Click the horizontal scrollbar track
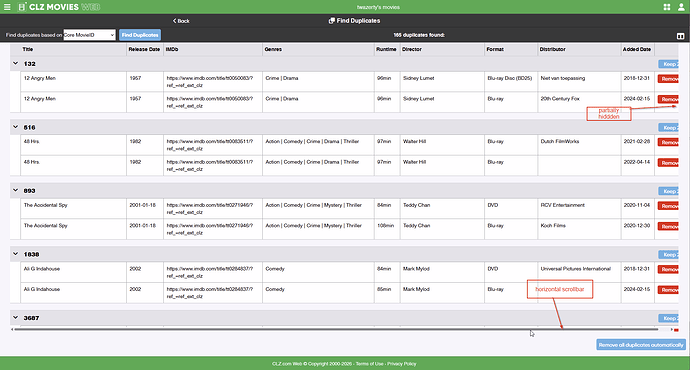 336,329
